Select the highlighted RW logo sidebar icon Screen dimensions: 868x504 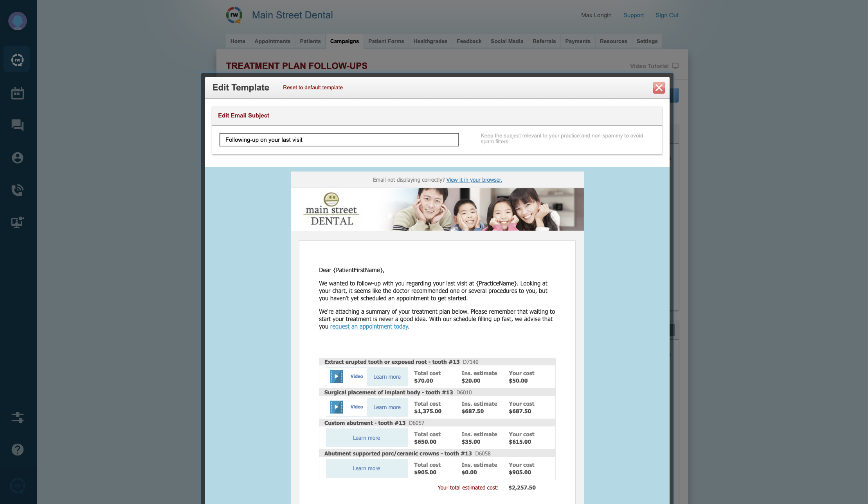coord(17,59)
